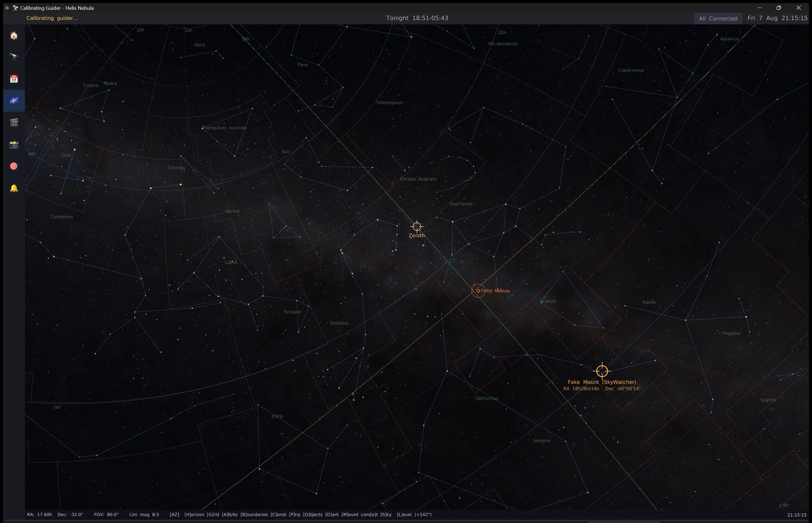Click the Zenith crosshair marker
This screenshot has width=812, height=523.
pos(417,226)
